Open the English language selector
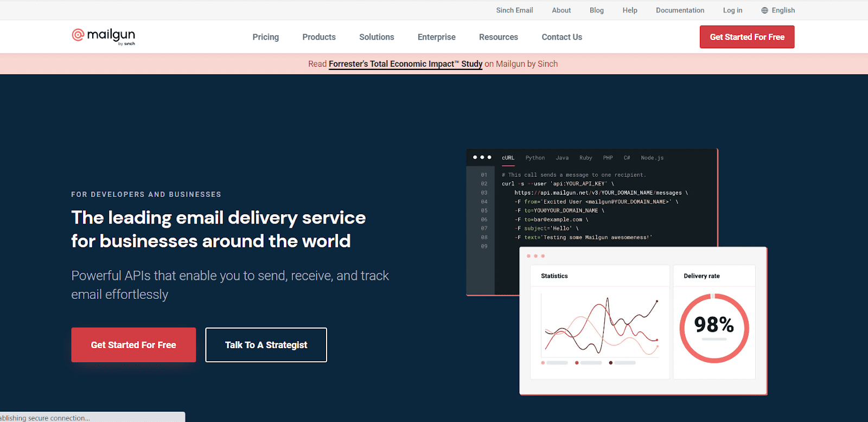Screen dimensions: 868x422 pos(778,10)
